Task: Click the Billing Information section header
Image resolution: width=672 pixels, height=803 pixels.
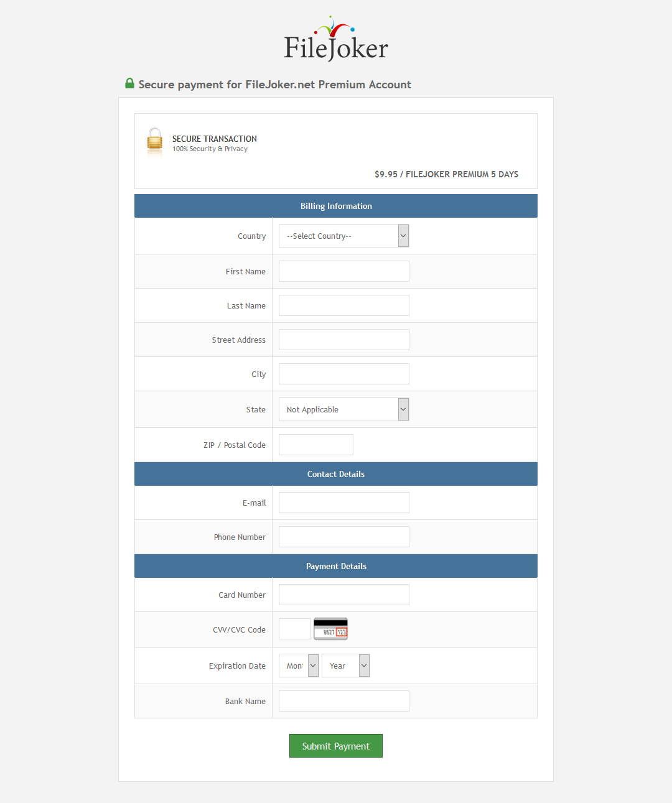Action: [336, 206]
